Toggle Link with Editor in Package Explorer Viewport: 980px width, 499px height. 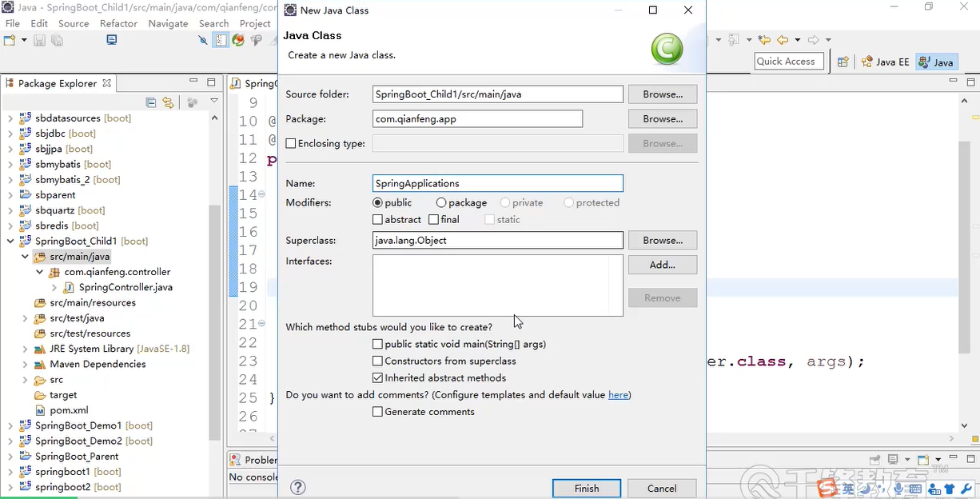pos(168,102)
